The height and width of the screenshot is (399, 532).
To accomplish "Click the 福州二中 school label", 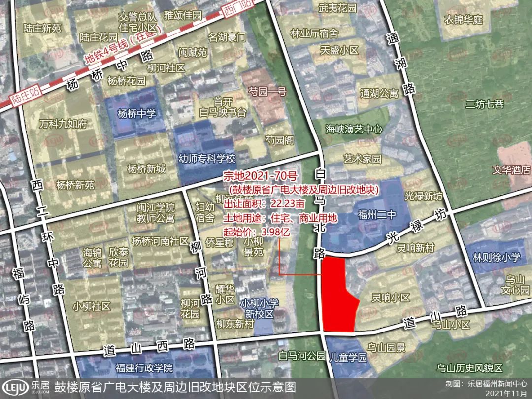I will [377, 214].
